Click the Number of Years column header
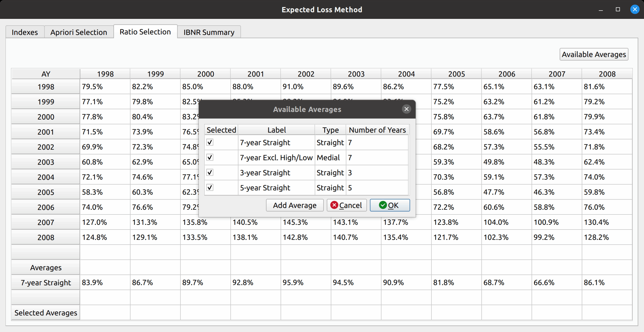 (377, 130)
